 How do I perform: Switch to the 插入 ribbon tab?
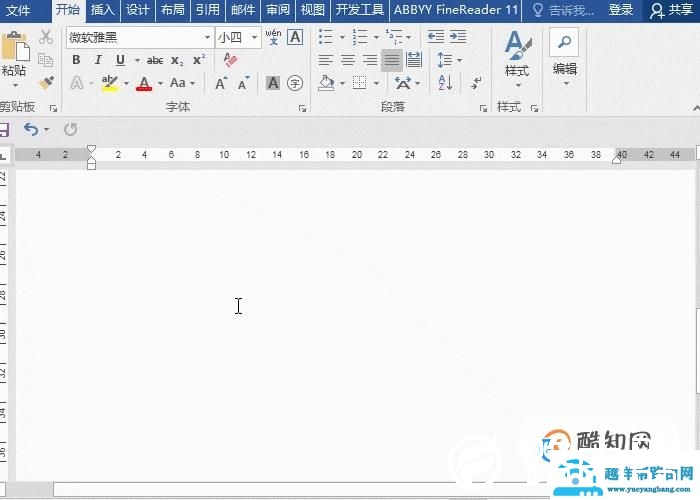click(102, 10)
